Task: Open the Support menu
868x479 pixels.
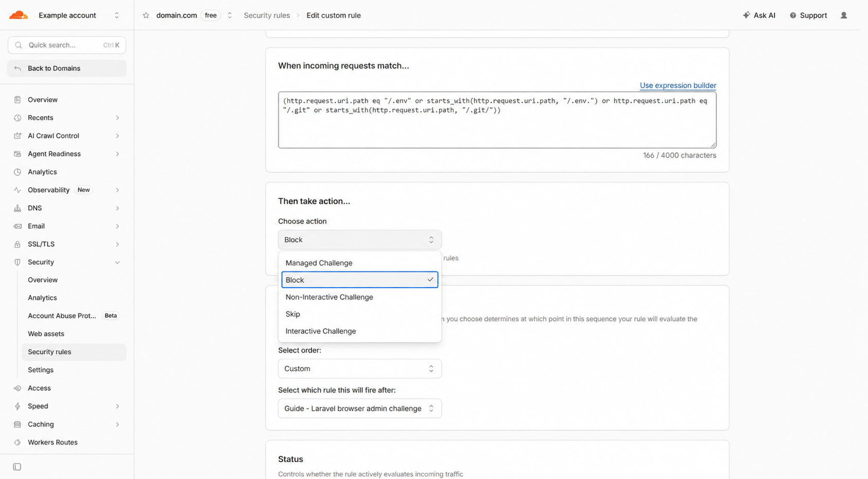Action: (x=808, y=15)
